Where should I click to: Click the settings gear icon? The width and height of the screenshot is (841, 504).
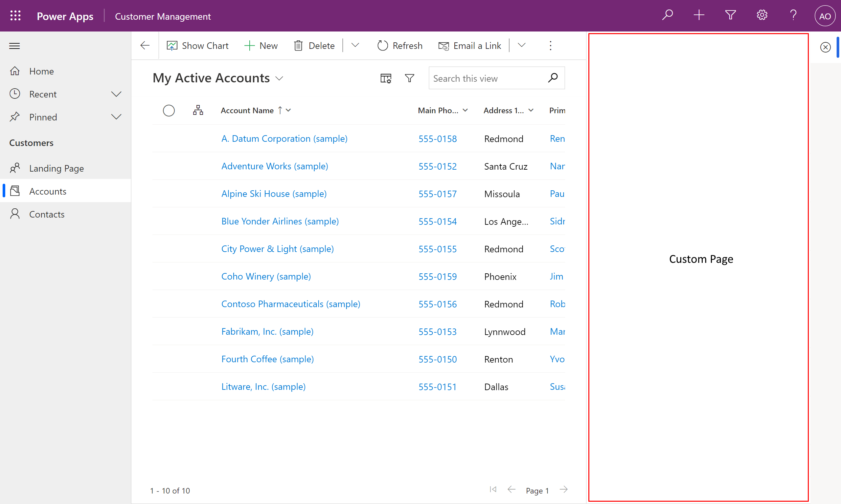tap(761, 16)
